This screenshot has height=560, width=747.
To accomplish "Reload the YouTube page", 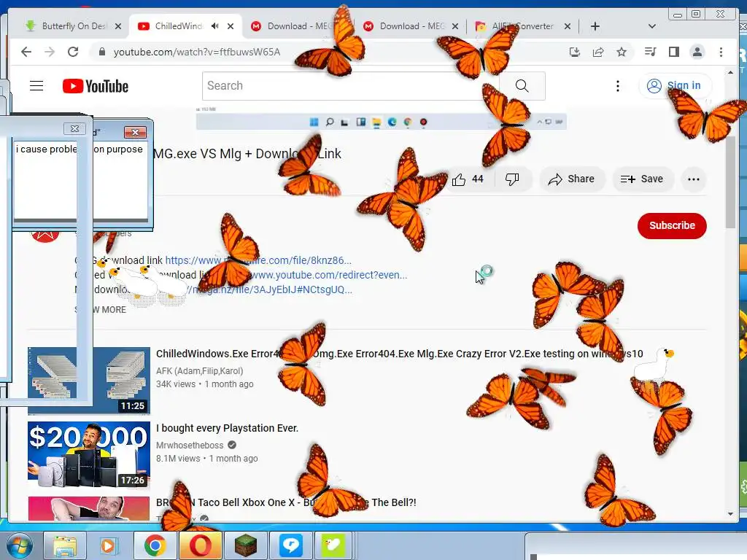I will 73,52.
